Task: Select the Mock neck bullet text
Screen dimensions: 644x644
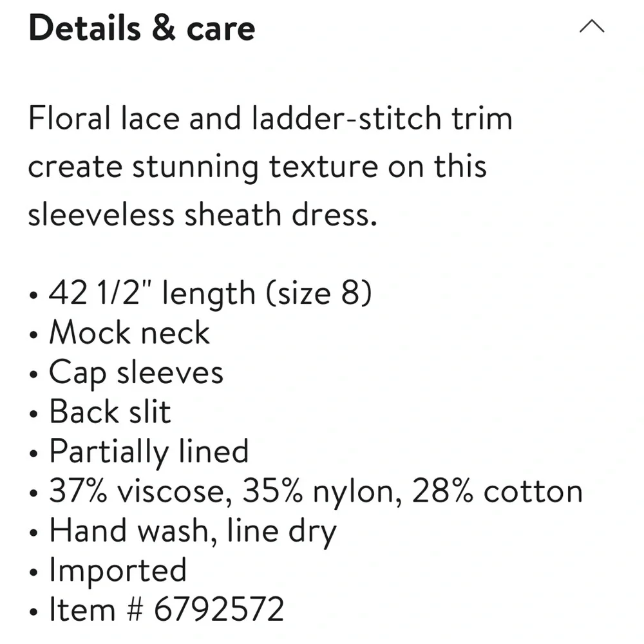Action: pyautogui.click(x=129, y=333)
